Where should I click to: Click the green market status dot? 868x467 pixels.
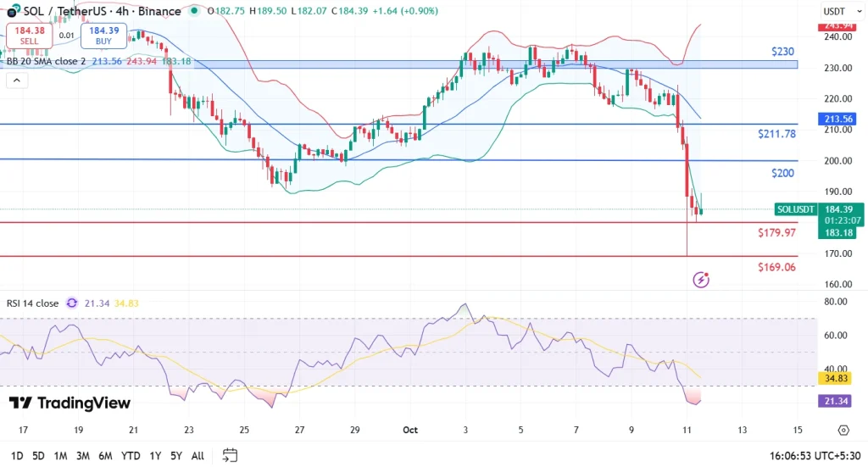[197, 12]
